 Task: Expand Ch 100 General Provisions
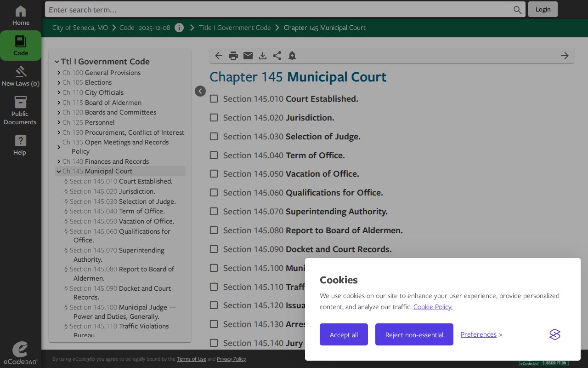(x=59, y=73)
